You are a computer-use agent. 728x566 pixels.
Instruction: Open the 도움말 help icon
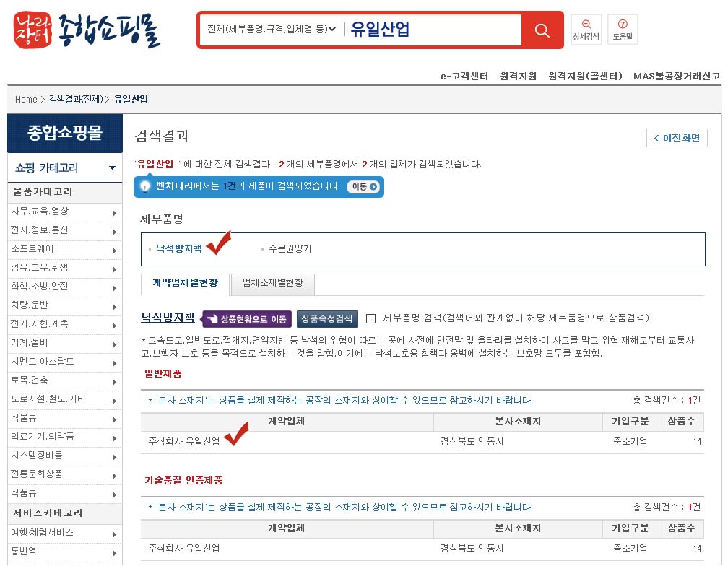pyautogui.click(x=623, y=30)
